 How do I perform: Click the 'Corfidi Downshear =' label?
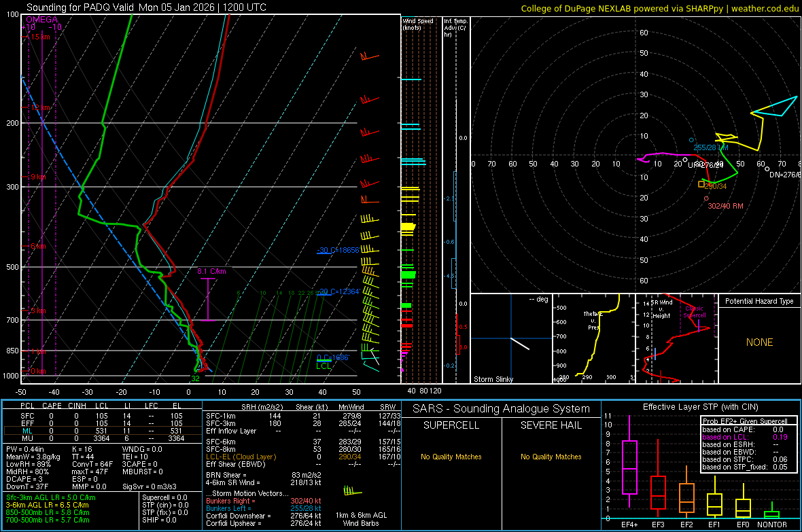tap(236, 516)
